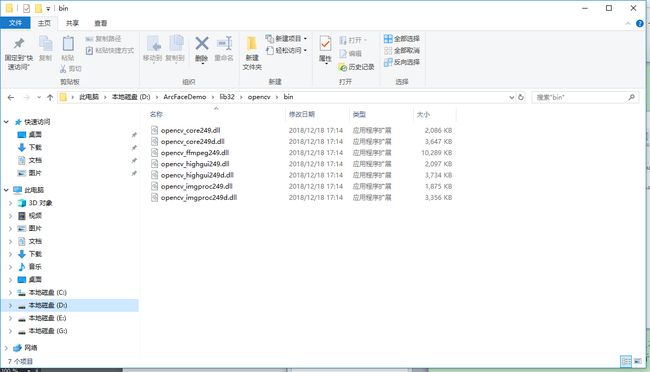The width and height of the screenshot is (650, 372).
Task: Click Paste shortcut option
Action: (109, 51)
